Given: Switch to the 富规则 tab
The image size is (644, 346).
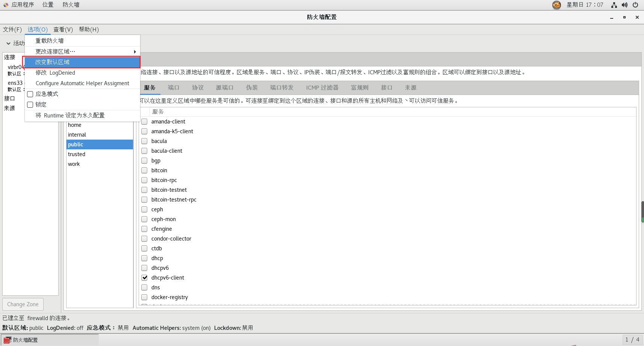Looking at the screenshot, I should [x=360, y=87].
